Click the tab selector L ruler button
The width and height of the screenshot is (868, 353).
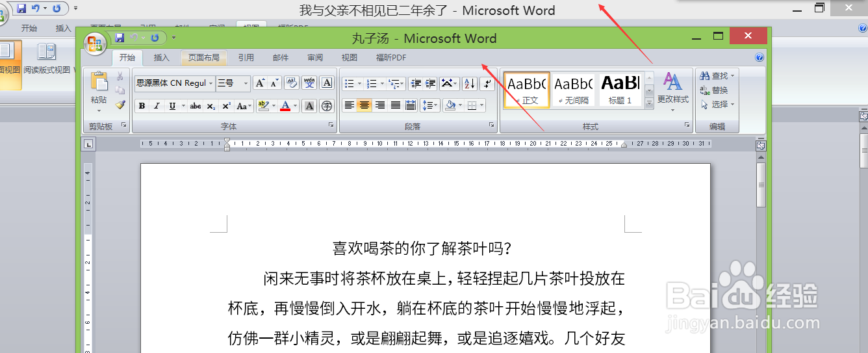coord(88,144)
